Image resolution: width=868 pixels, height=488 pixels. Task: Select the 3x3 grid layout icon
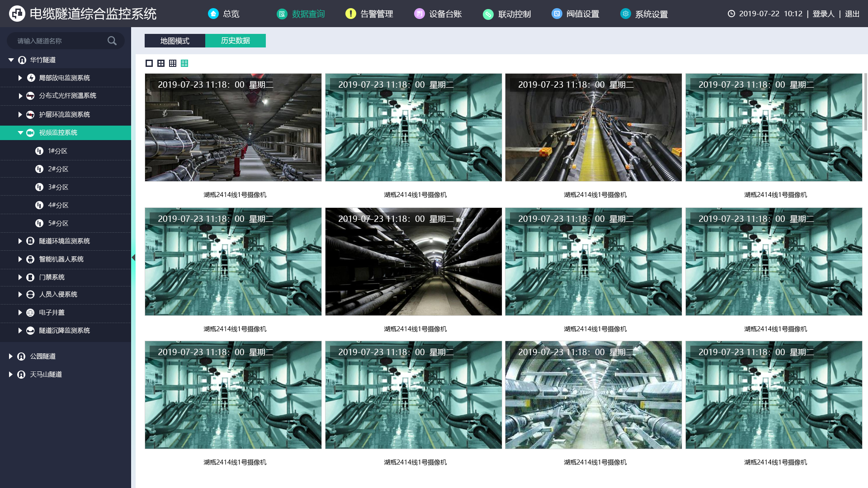[173, 63]
